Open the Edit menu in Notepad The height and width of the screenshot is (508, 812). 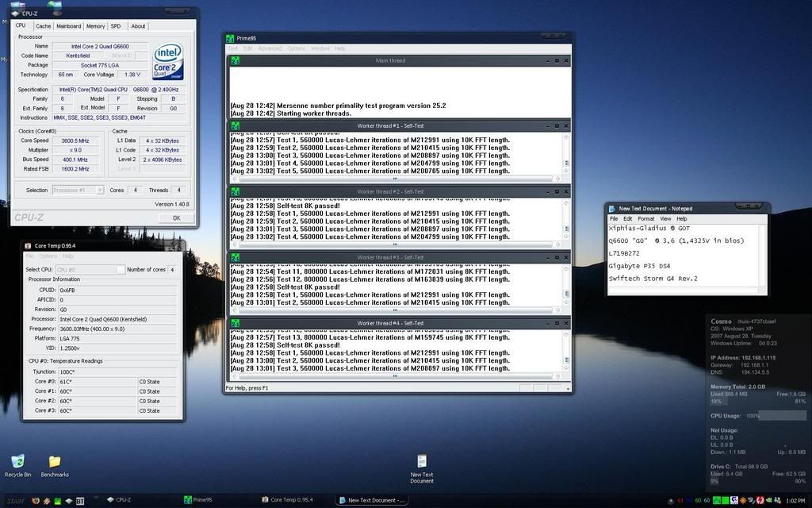[628, 219]
